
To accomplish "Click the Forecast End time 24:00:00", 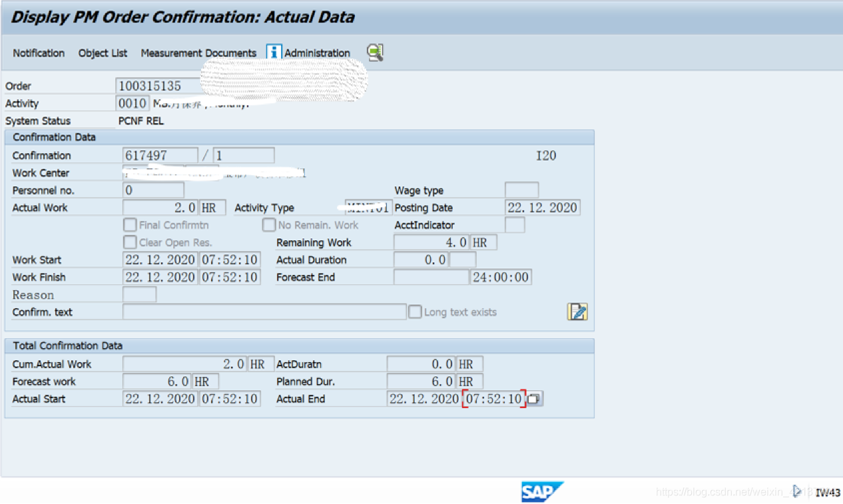I will coord(501,277).
